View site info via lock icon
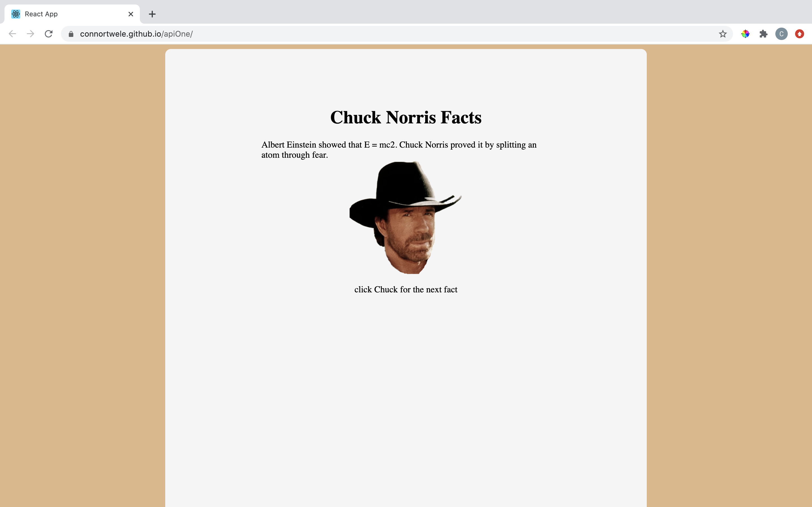 click(71, 34)
